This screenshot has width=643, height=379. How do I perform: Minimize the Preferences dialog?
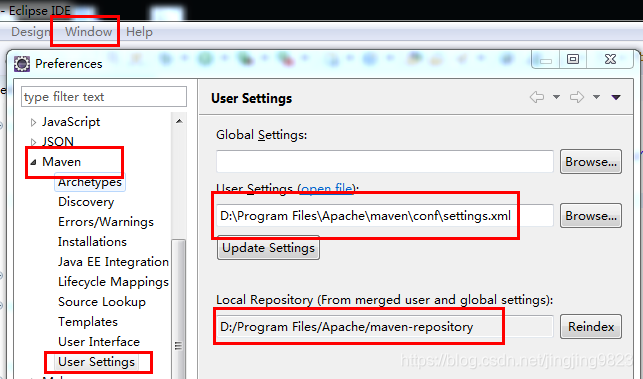pyautogui.click(x=546, y=59)
